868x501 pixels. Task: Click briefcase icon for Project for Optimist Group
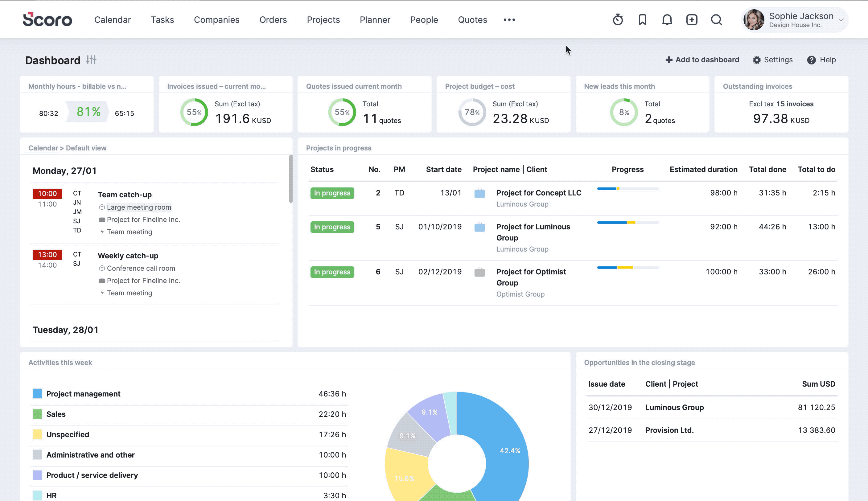click(479, 272)
